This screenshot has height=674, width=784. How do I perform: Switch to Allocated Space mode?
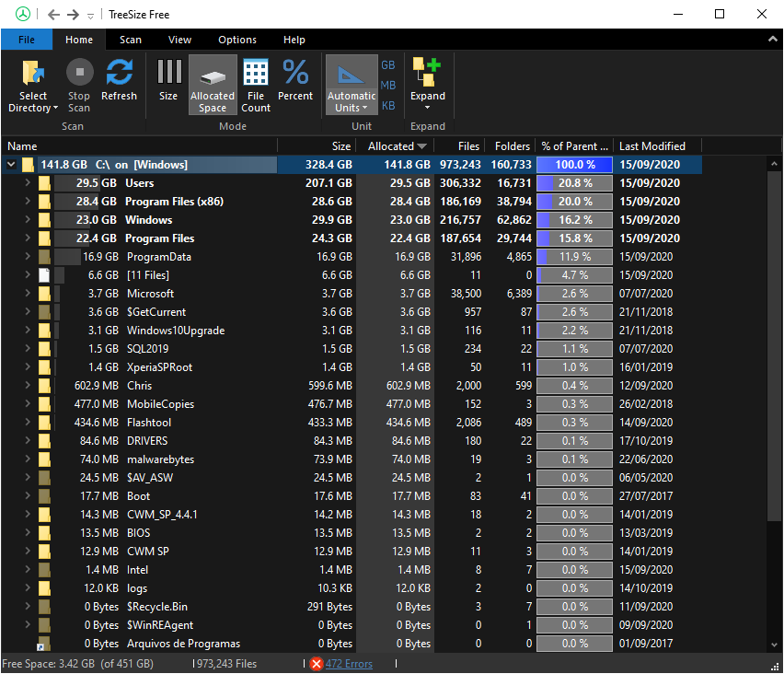[x=213, y=85]
